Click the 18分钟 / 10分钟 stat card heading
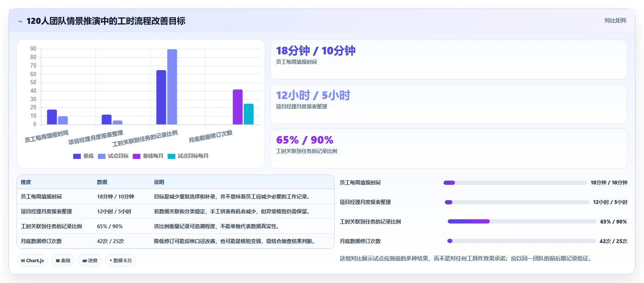644x283 pixels. pyautogui.click(x=316, y=51)
